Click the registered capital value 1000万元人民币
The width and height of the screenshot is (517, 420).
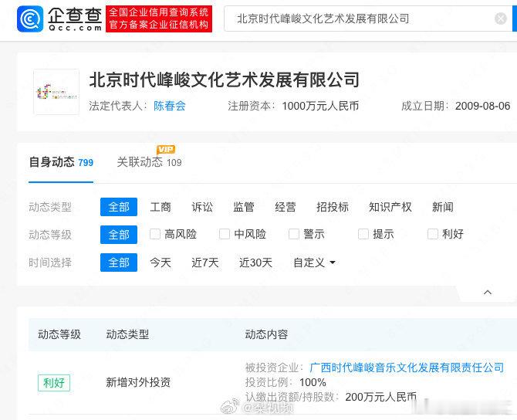(x=320, y=106)
